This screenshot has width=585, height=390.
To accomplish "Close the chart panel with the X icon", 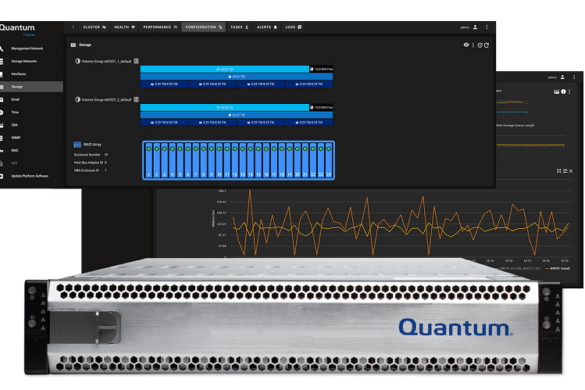I will click(x=571, y=171).
